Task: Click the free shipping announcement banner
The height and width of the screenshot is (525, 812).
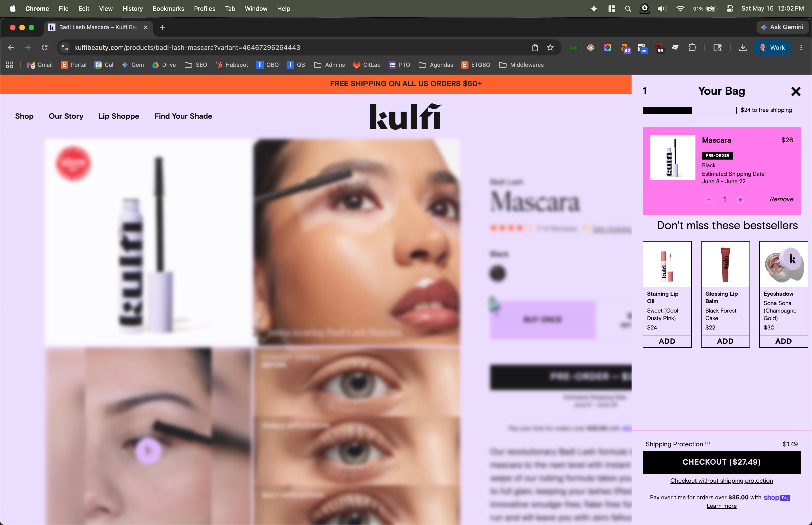Action: [x=406, y=84]
